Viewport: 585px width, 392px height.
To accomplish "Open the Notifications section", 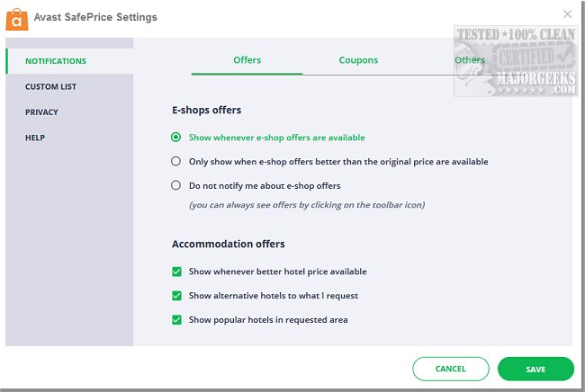I will (56, 61).
